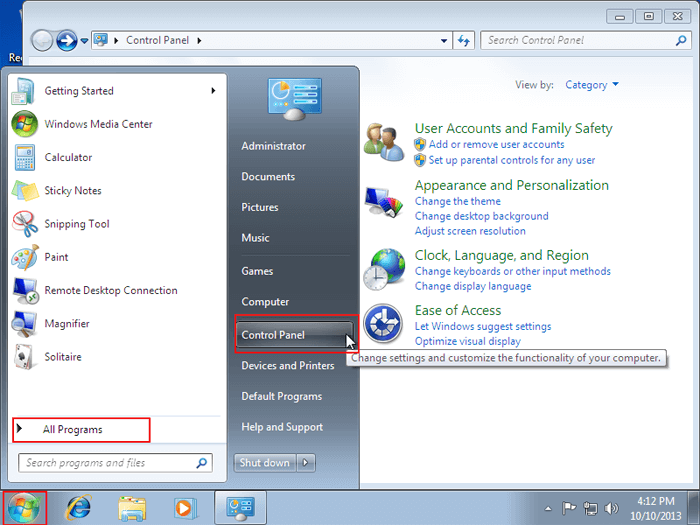Viewport: 700px width, 525px height.
Task: Click Control Panel breadcrumb in address bar
Action: [x=158, y=41]
